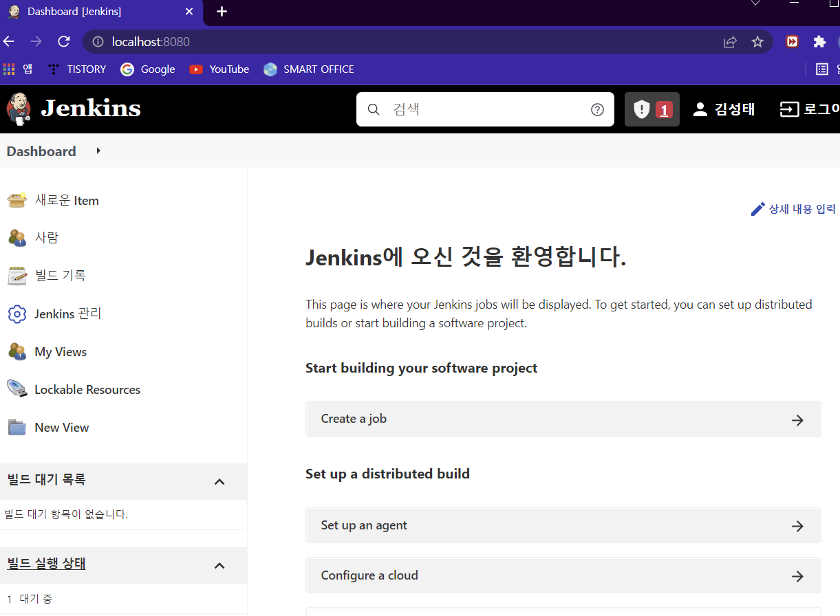Click the share page icon in address bar
The width and height of the screenshot is (840, 616).
pos(730,42)
